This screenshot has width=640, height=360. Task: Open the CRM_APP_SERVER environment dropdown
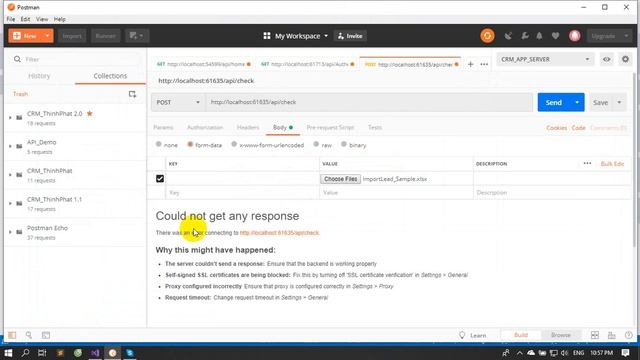coord(545,59)
